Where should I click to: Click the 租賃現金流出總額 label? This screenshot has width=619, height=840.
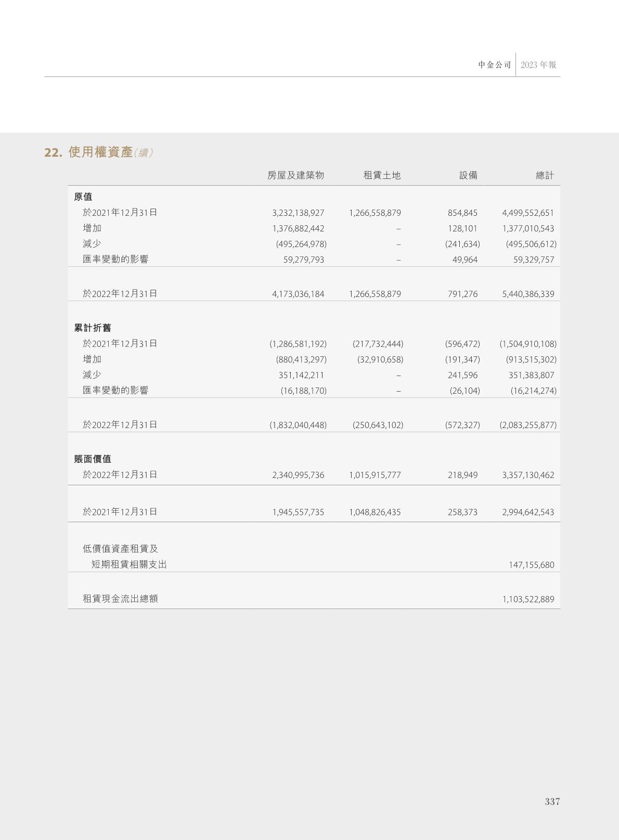pos(120,599)
